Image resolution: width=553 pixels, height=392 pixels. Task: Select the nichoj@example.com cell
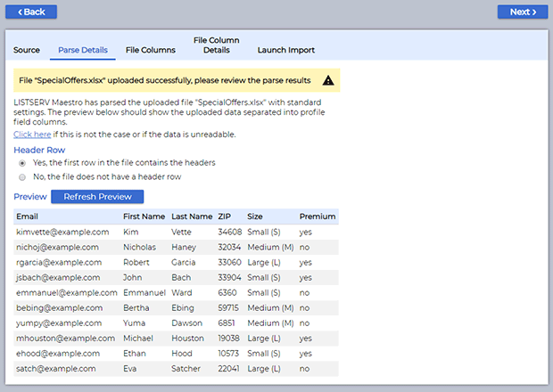pyautogui.click(x=57, y=248)
